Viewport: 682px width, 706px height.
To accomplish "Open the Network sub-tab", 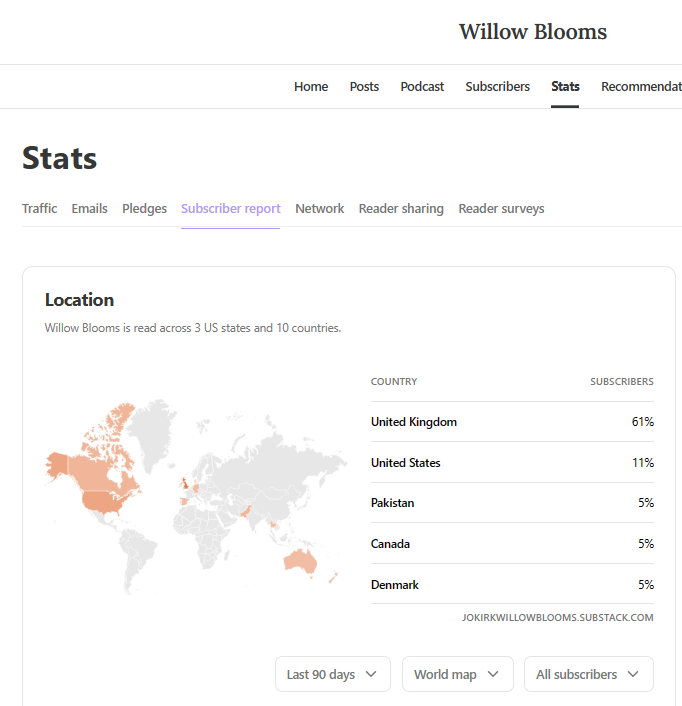I will click(x=320, y=208).
